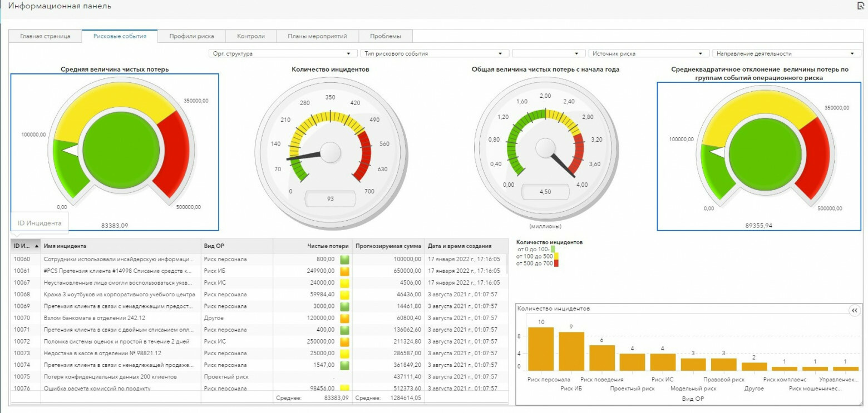Click the Риск ИС bar in the chart

click(x=663, y=362)
